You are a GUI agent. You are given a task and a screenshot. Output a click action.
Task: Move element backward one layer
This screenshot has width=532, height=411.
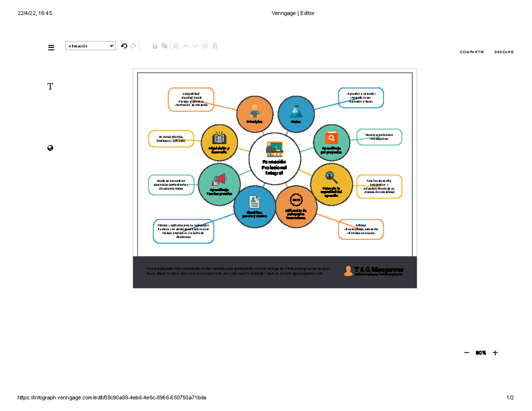(196, 46)
